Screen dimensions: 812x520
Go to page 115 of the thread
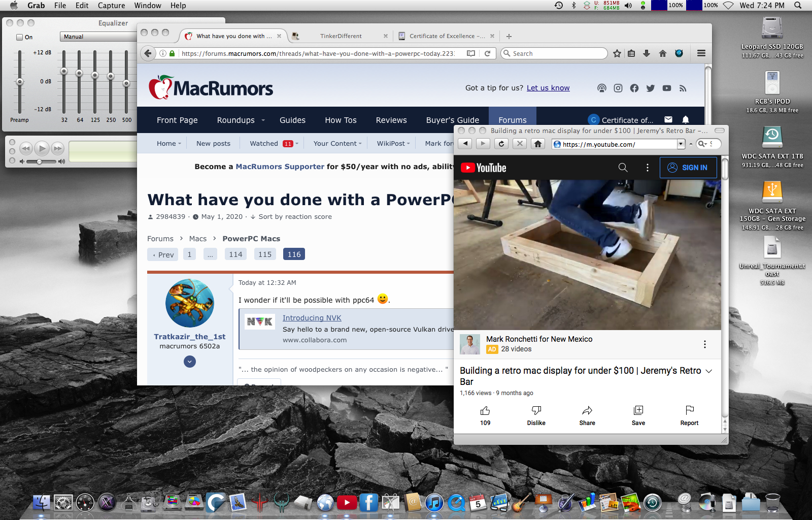click(x=265, y=254)
